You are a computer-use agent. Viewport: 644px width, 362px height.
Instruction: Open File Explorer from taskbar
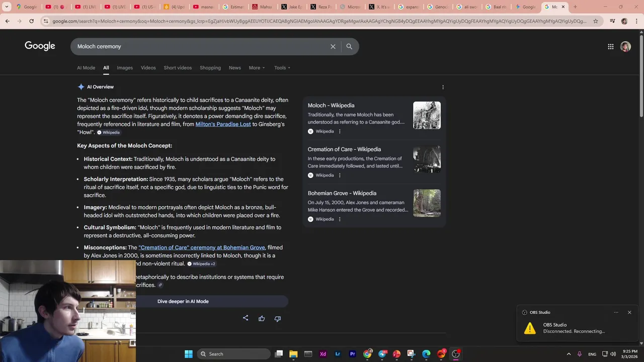pyautogui.click(x=293, y=354)
